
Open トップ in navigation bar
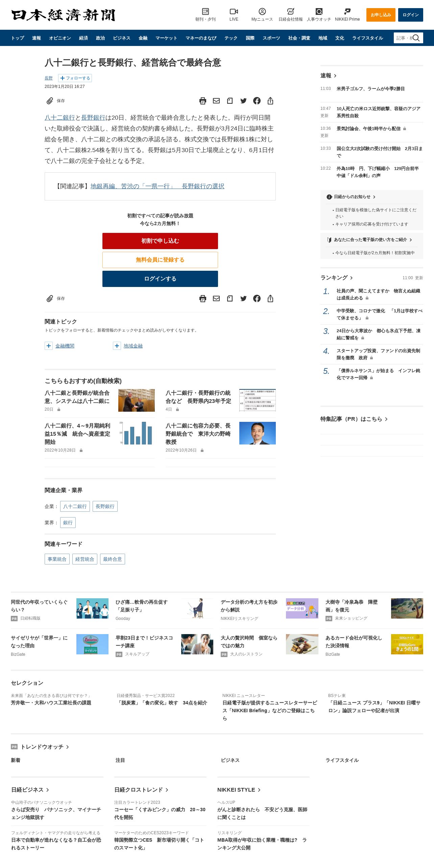[18, 38]
